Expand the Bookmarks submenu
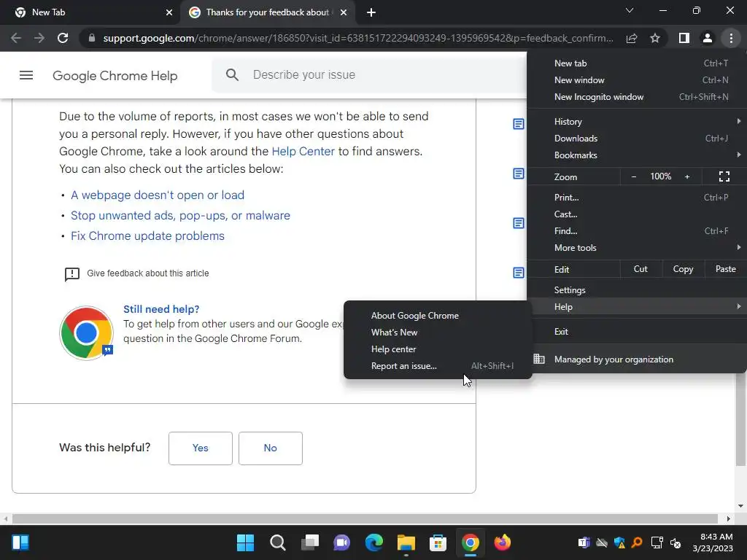Image resolution: width=747 pixels, height=560 pixels. pos(636,155)
